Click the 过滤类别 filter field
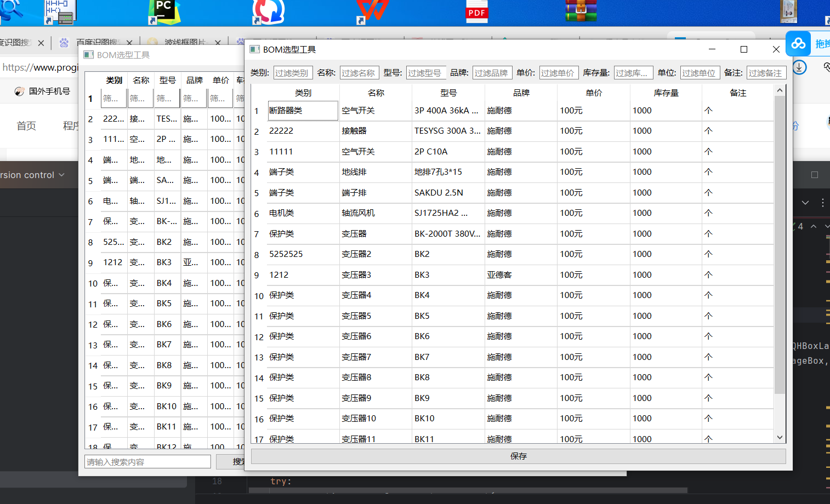Screen dimensions: 830x504 coord(293,73)
